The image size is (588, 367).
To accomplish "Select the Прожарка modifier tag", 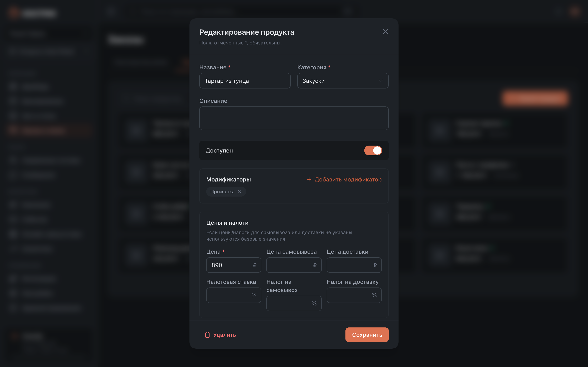I will point(222,192).
